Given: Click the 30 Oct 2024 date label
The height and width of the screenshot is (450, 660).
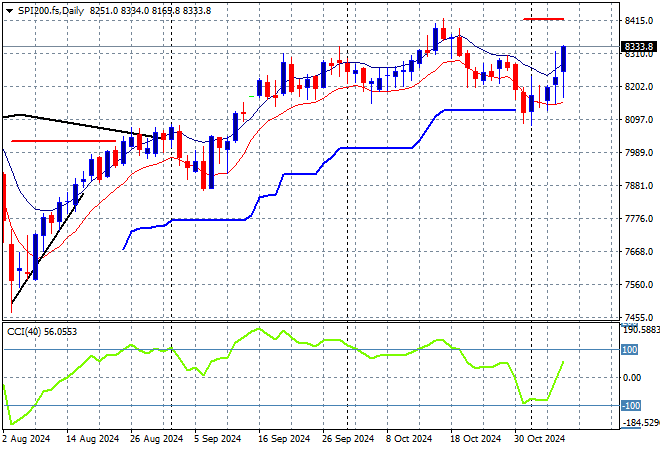Looking at the screenshot, I should point(540,439).
